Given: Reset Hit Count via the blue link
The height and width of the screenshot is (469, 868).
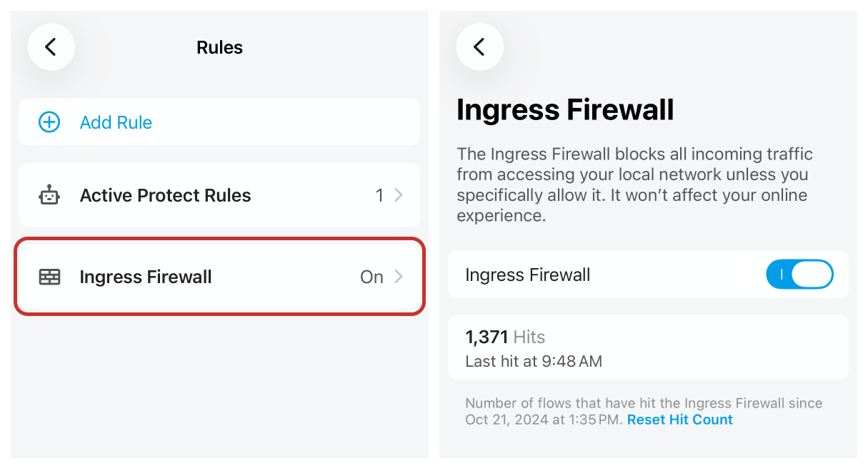Looking at the screenshot, I should click(x=679, y=420).
